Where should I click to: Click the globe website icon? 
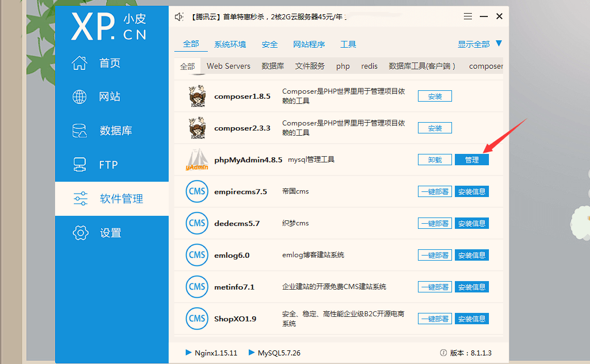tap(79, 97)
